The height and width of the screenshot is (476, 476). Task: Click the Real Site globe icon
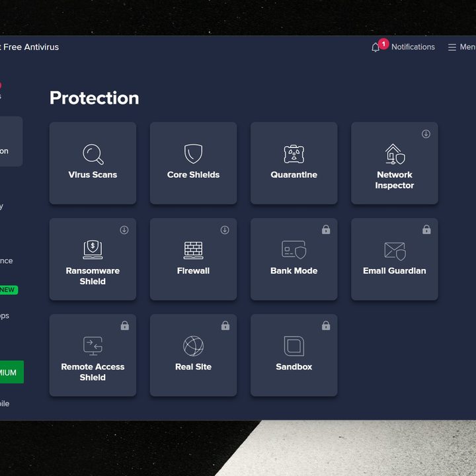coord(193,346)
